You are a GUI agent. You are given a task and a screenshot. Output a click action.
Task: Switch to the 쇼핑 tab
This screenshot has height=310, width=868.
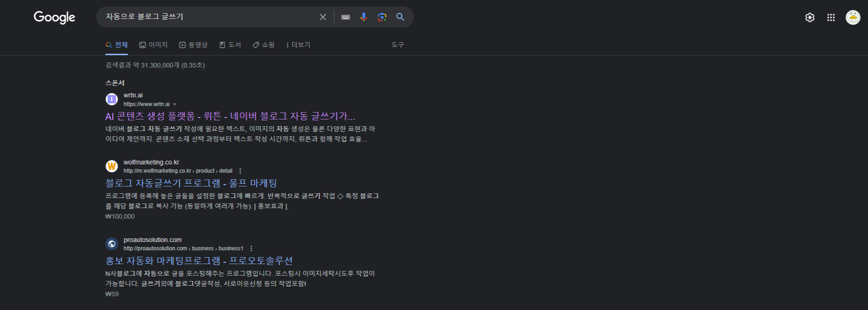[x=263, y=45]
